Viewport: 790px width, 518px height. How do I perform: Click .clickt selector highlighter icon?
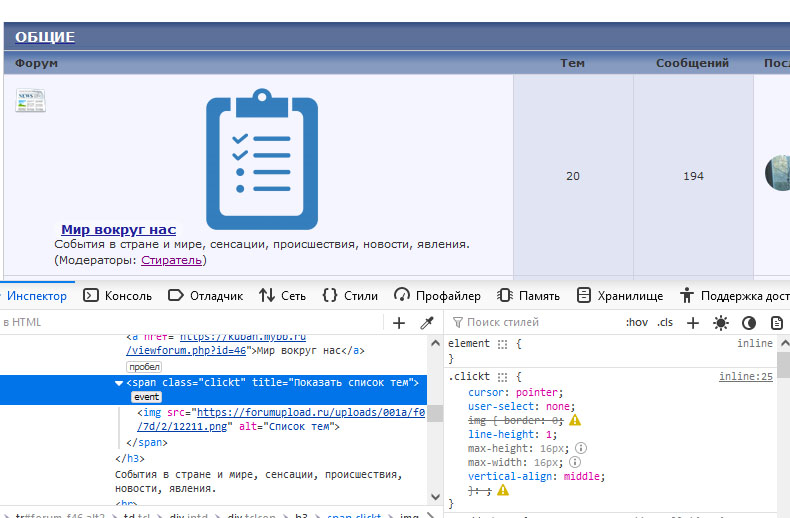click(x=502, y=377)
